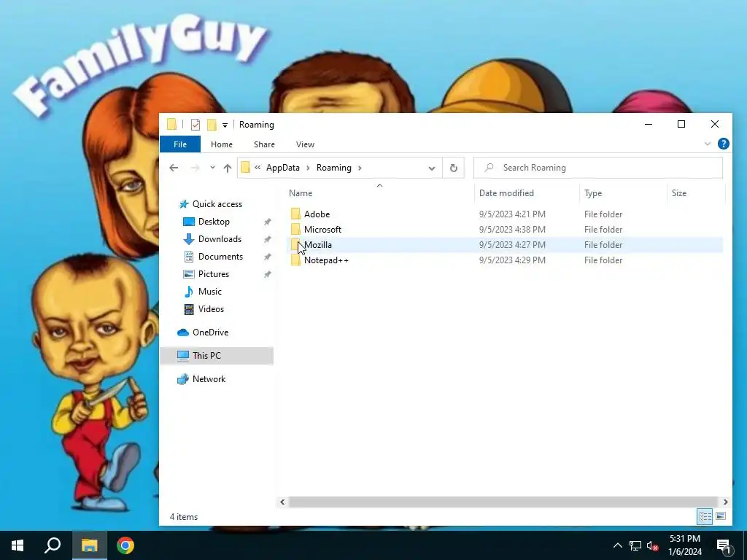Screen dimensions: 747x560
Task: Expand address bar history dropdown
Action: pyautogui.click(x=432, y=168)
